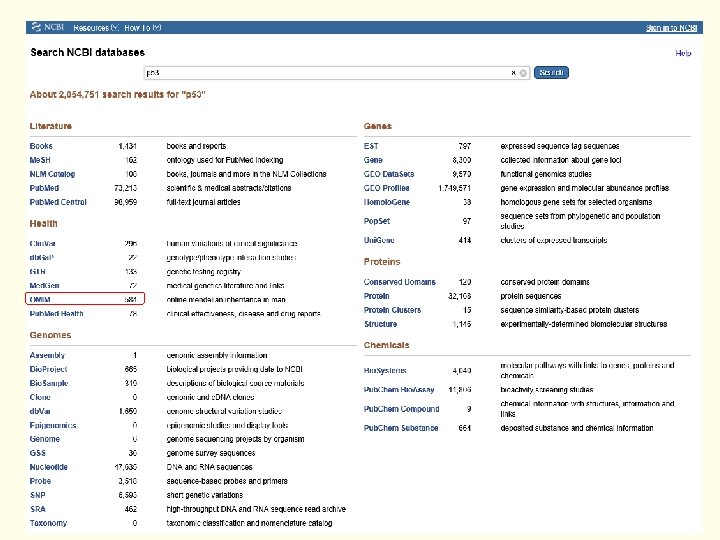Image resolution: width=720 pixels, height=540 pixels.
Task: Open PubMed Central results
Action: click(x=58, y=202)
